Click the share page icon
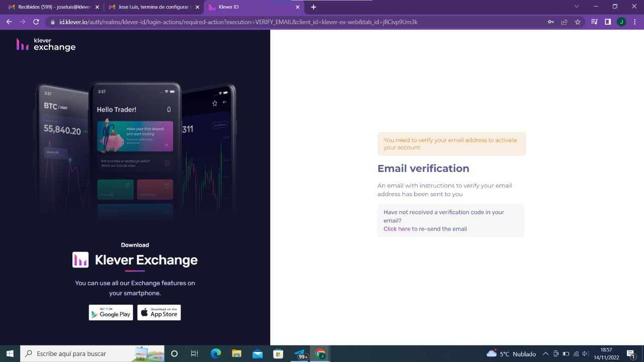This screenshot has height=362, width=644. [564, 22]
